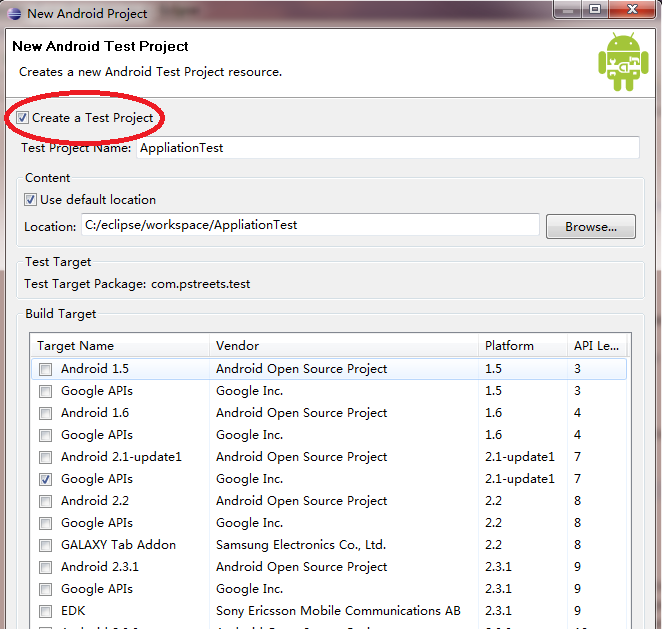
Task: Uncheck Google APIs 2.1-update1 target
Action: coord(45,479)
